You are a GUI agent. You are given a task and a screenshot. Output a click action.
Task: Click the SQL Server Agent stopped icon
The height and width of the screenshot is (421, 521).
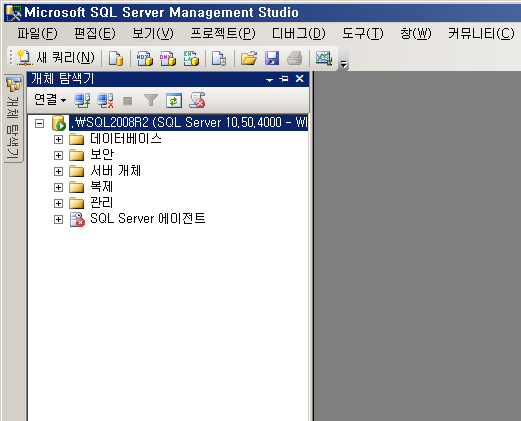(77, 220)
